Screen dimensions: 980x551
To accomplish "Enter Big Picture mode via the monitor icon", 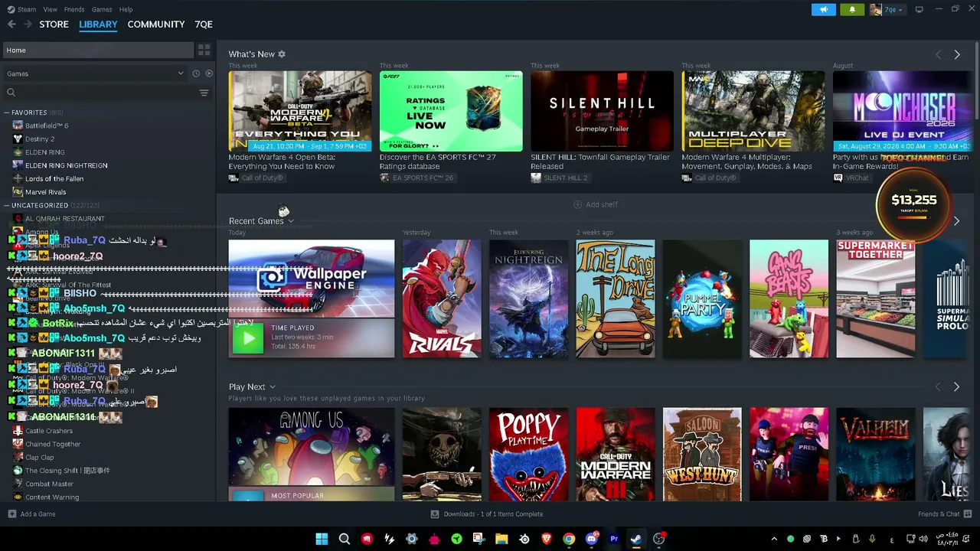I will click(919, 9).
